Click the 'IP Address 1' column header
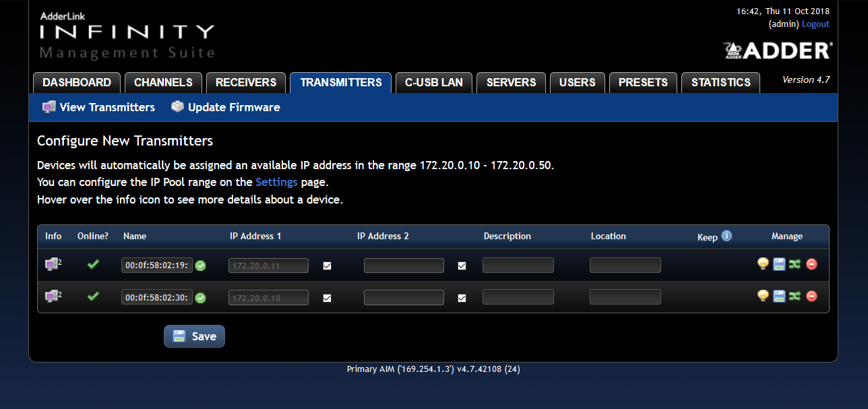Image resolution: width=868 pixels, height=409 pixels. point(255,236)
